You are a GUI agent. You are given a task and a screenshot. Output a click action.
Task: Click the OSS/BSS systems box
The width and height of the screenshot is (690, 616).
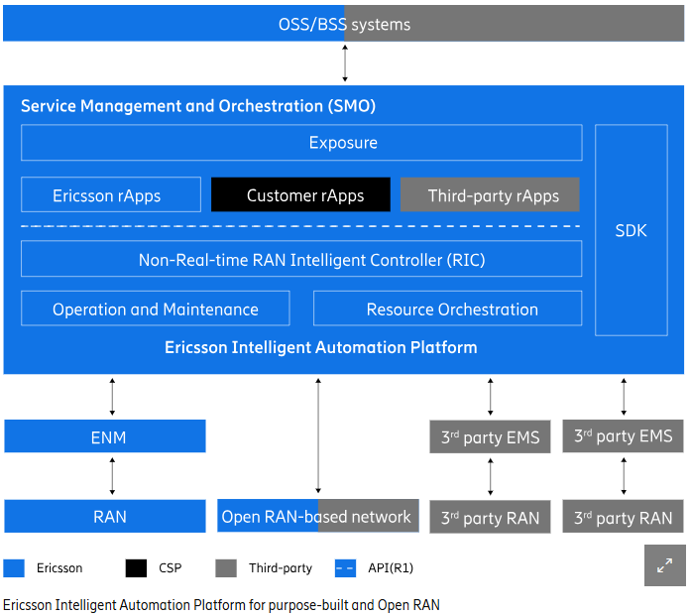pos(343,24)
